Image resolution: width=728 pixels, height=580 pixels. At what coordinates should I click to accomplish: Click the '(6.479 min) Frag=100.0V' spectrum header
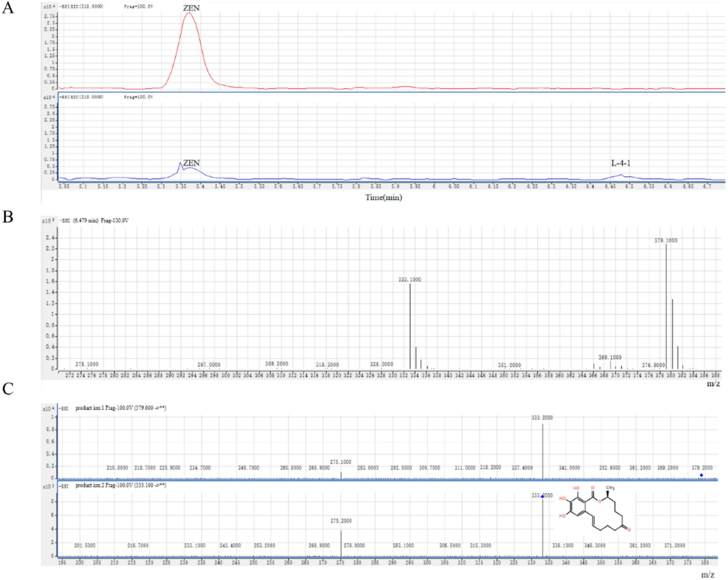point(101,221)
